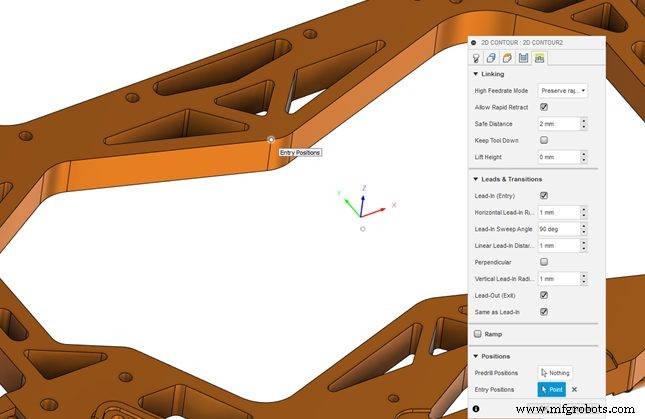Open the Geometry tab
This screenshot has height=419, width=645.
(491, 58)
